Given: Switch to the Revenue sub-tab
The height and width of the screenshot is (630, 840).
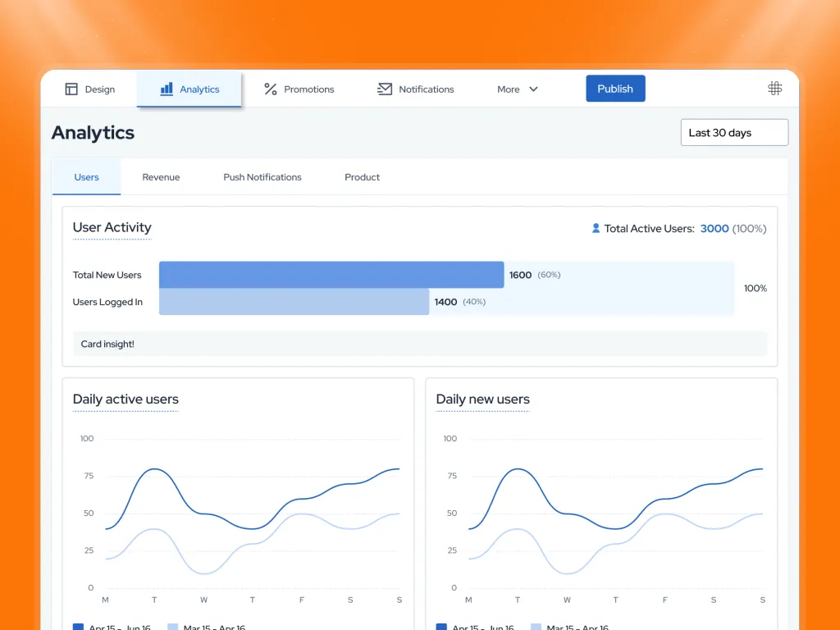Looking at the screenshot, I should (161, 177).
